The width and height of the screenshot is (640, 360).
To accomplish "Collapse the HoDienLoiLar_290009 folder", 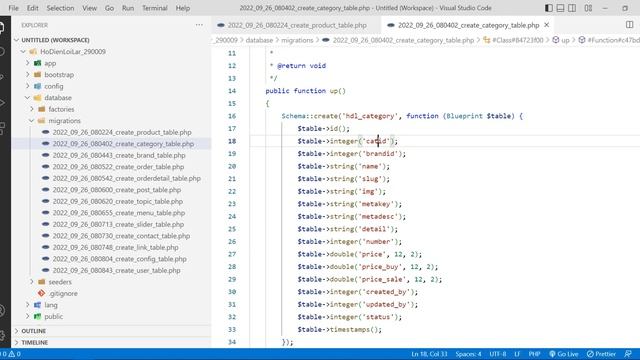I will click(x=73, y=51).
